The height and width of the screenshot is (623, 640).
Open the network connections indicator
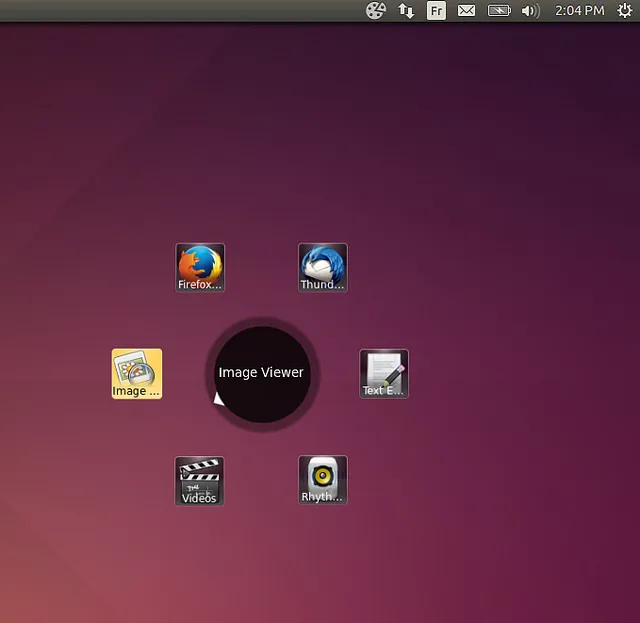coord(406,11)
